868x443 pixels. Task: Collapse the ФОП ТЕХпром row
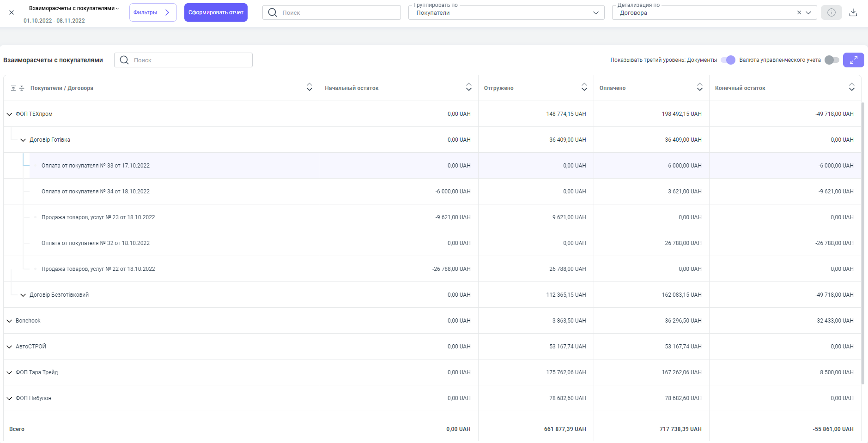click(x=9, y=114)
